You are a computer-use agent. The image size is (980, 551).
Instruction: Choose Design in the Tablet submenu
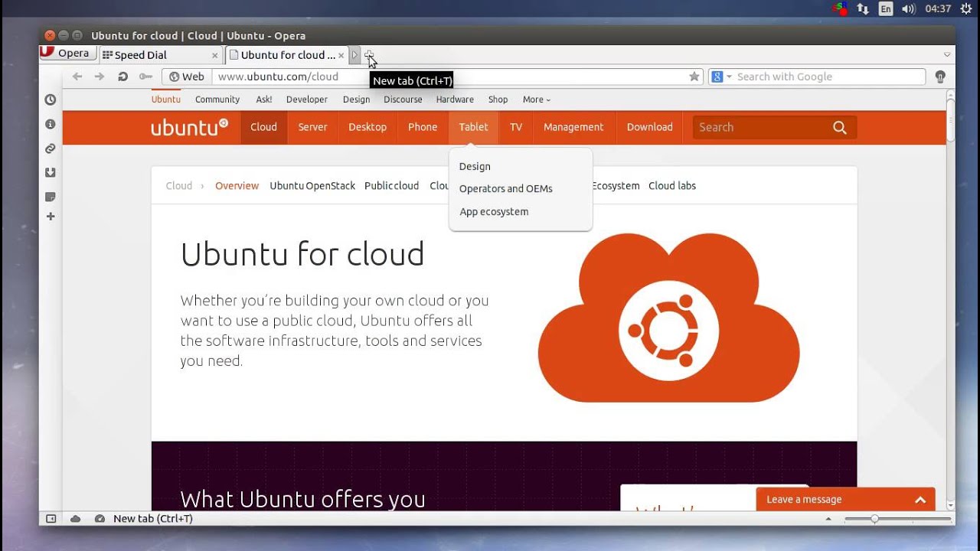pos(475,166)
